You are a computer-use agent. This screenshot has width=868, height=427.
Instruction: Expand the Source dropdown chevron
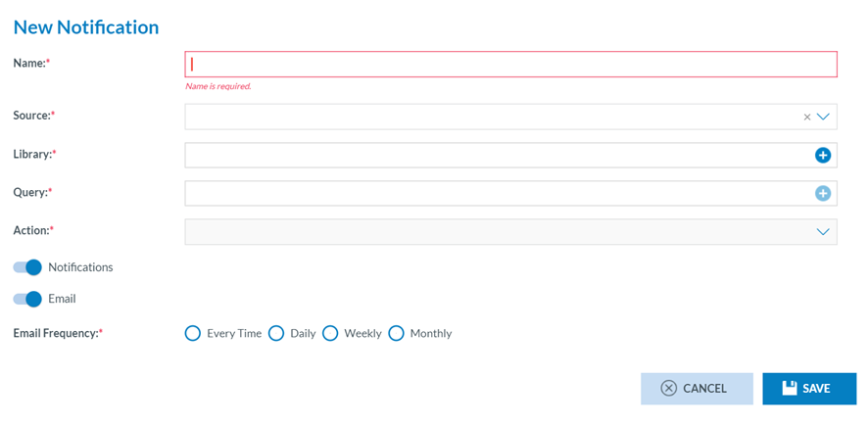coord(823,117)
